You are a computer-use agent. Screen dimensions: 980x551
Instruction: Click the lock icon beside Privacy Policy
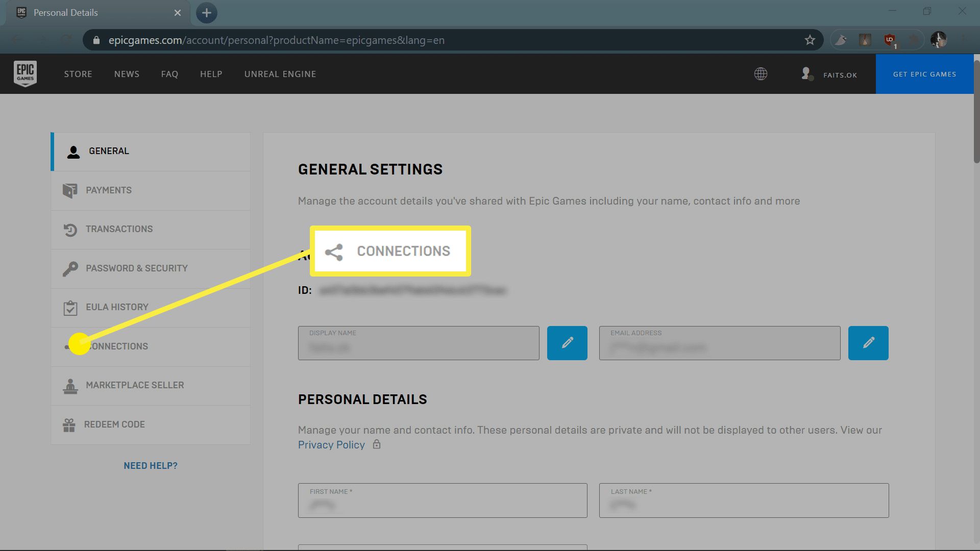point(377,444)
